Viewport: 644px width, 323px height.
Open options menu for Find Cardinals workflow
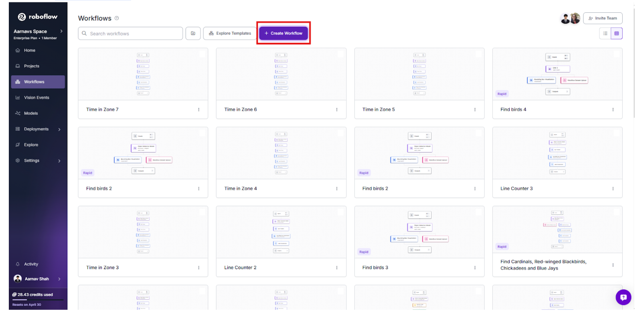point(613,265)
